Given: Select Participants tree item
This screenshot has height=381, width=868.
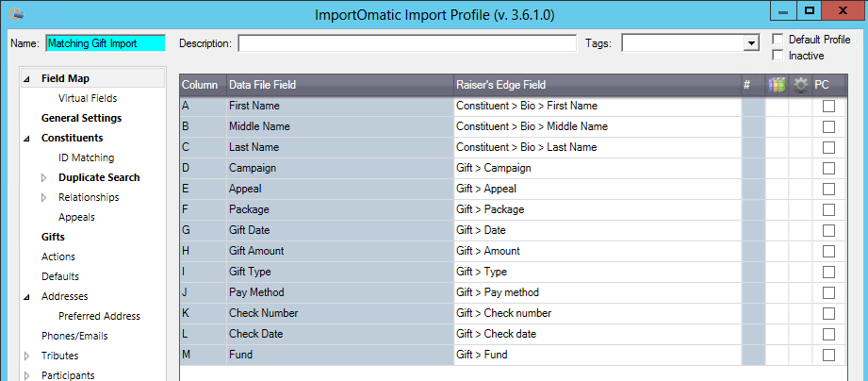Looking at the screenshot, I should point(68,375).
